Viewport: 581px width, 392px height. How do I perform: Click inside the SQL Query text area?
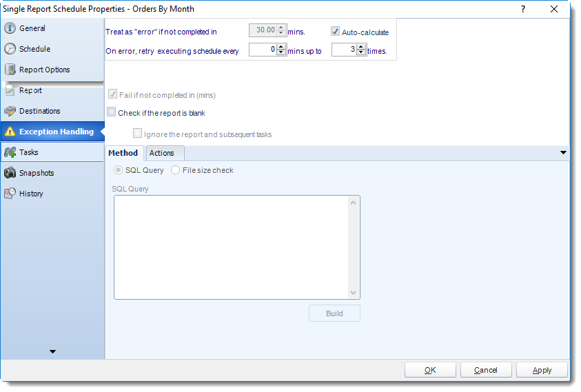coord(231,247)
